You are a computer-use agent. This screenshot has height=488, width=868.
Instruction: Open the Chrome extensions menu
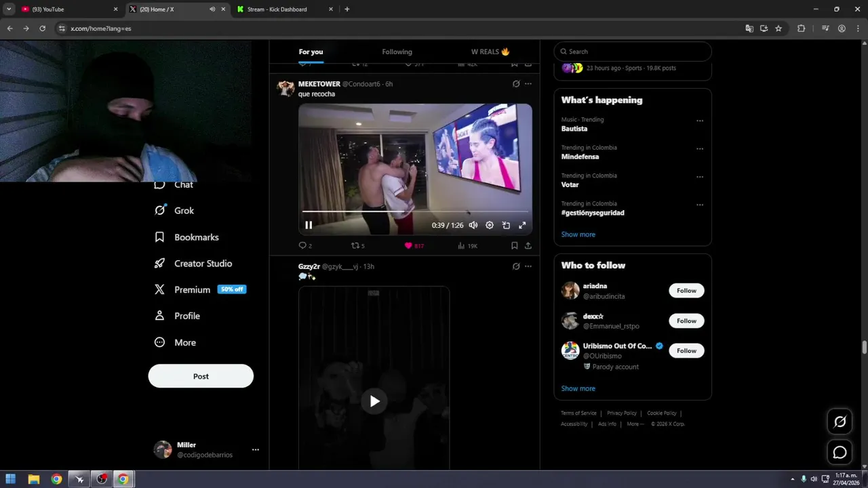coord(801,28)
